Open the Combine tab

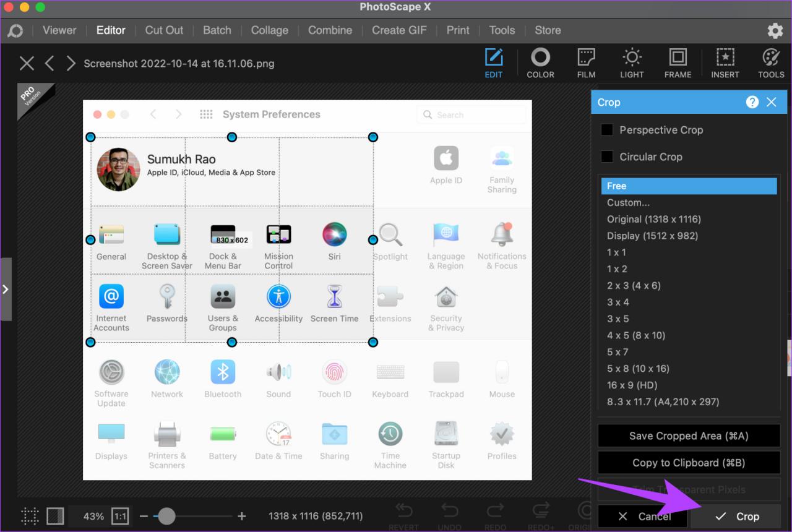pos(330,30)
